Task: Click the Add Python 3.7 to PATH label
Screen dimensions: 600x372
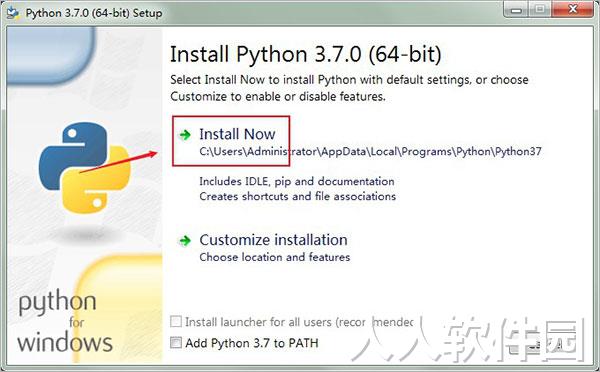Action: point(252,343)
